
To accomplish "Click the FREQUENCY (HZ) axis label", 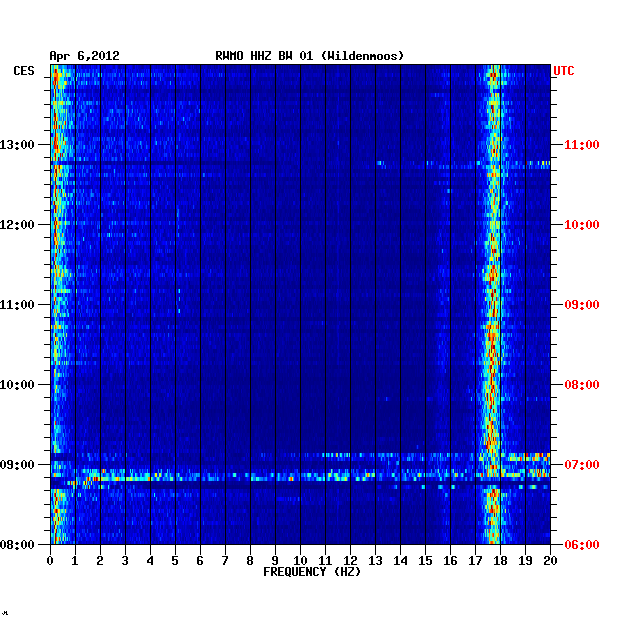I will pyautogui.click(x=312, y=572).
